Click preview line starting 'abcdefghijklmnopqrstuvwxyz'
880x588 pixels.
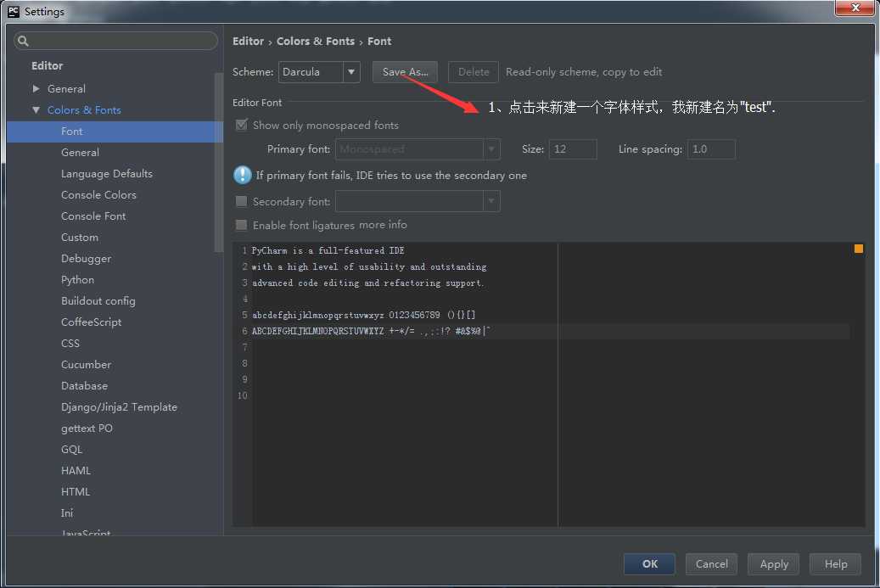click(364, 316)
